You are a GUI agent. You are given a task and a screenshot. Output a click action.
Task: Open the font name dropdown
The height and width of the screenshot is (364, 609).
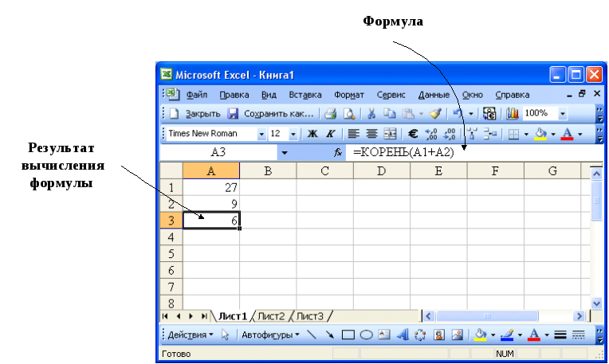[x=261, y=135]
